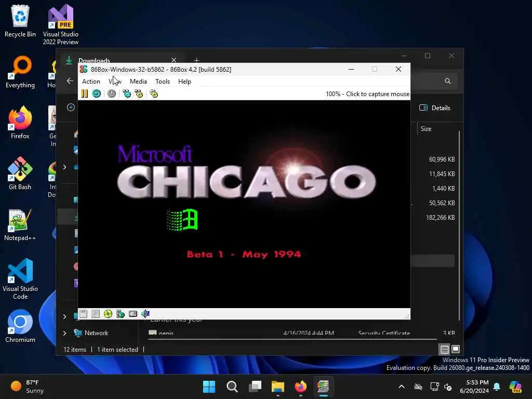Go back in File Explorer
The height and width of the screenshot is (399, 532).
pyautogui.click(x=70, y=81)
